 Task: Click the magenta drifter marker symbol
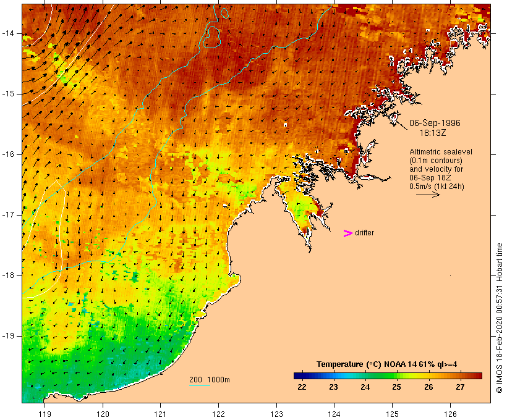pyautogui.click(x=348, y=233)
